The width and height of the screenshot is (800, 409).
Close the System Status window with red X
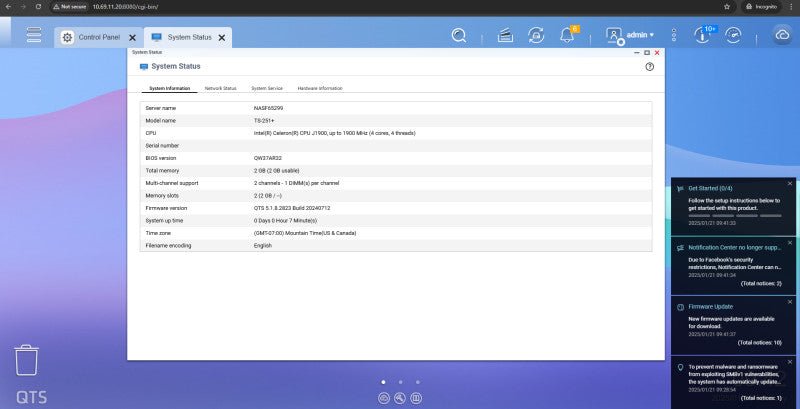click(x=657, y=53)
